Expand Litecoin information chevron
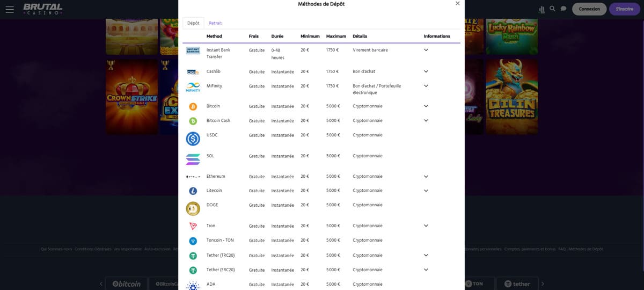The image size is (644, 290). 426,191
